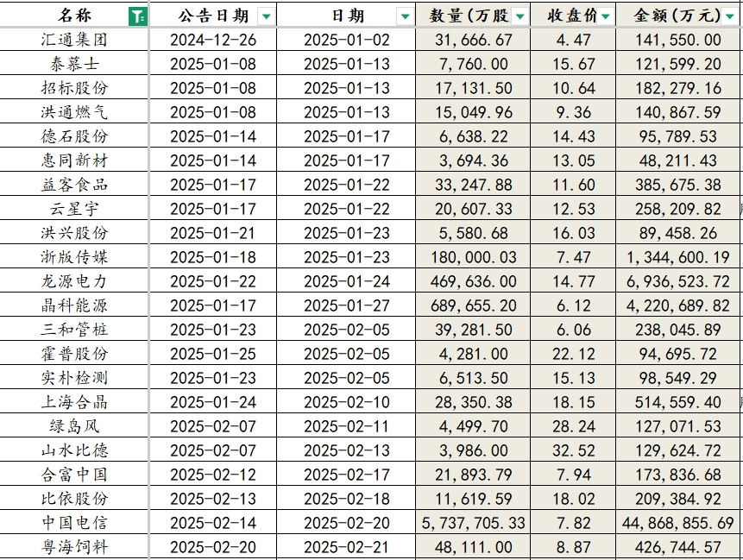This screenshot has height=560, width=743.
Task: Select amount cell 44,868,855.69
Action: coord(678,523)
